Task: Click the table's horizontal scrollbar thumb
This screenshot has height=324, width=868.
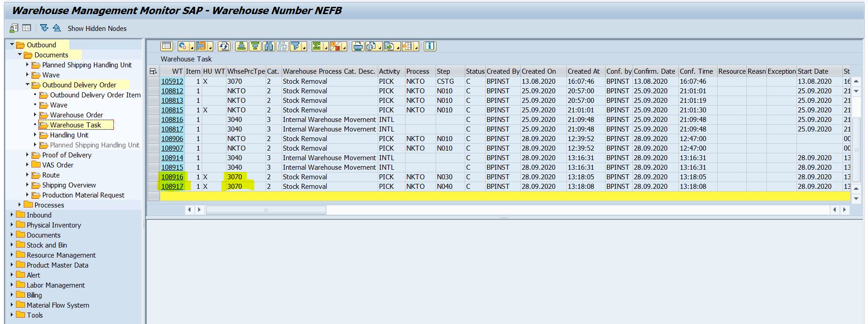Action: point(266,210)
